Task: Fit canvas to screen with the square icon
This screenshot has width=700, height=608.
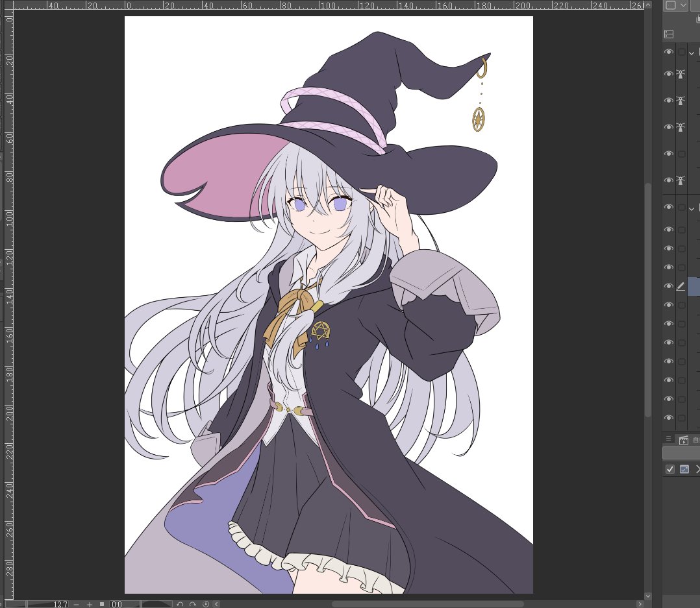Action: point(102,605)
